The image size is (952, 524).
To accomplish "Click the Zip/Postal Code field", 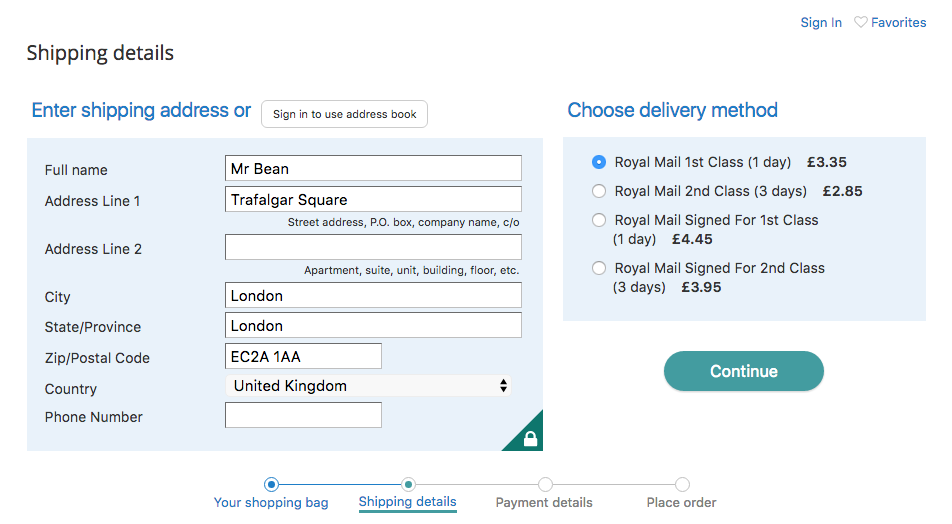I will point(304,356).
